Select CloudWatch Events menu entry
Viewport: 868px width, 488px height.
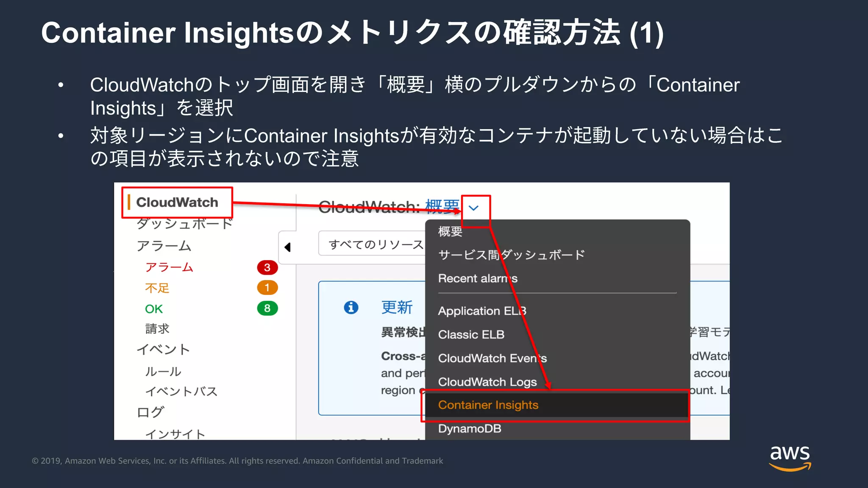[492, 358]
